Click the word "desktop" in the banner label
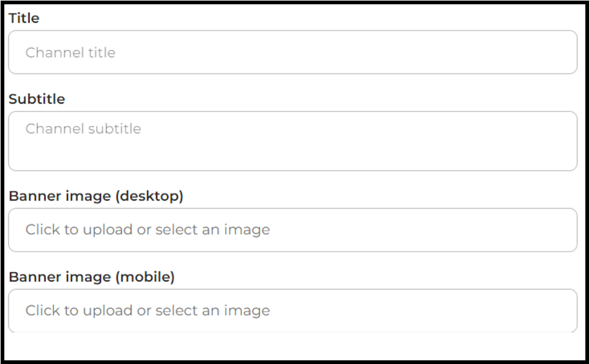 tap(149, 196)
